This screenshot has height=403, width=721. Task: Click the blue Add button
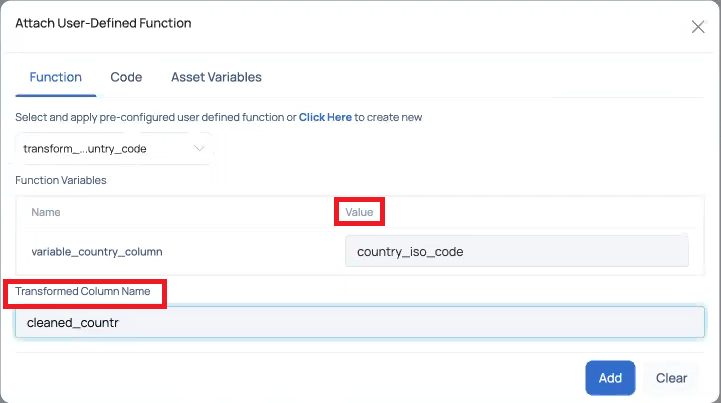coord(610,378)
